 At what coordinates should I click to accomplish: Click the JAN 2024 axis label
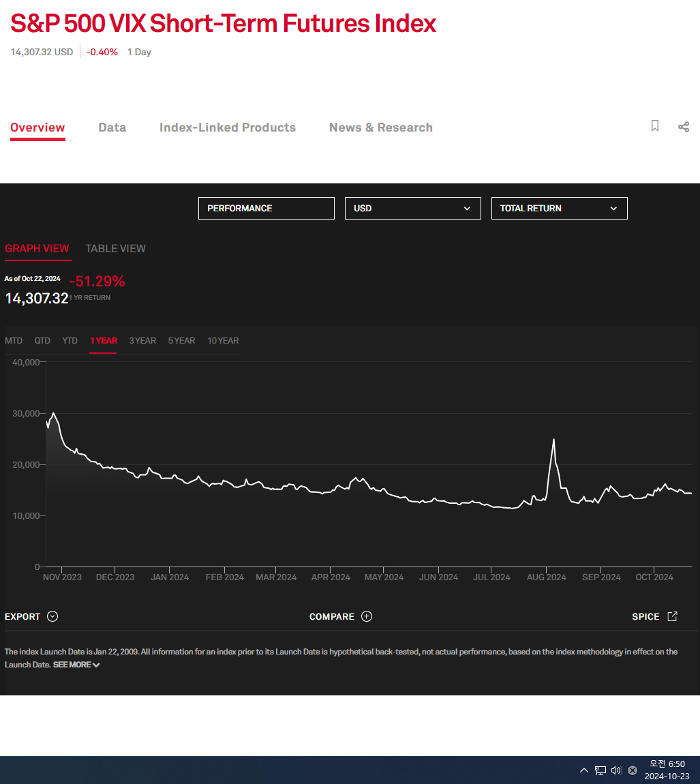click(170, 577)
